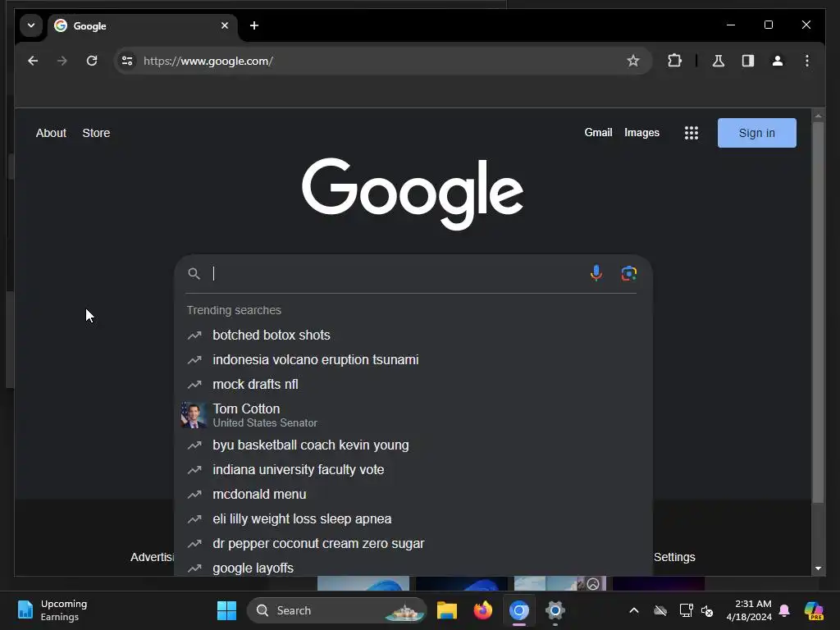
Task: Start voice search with the microphone
Action: pyautogui.click(x=596, y=273)
